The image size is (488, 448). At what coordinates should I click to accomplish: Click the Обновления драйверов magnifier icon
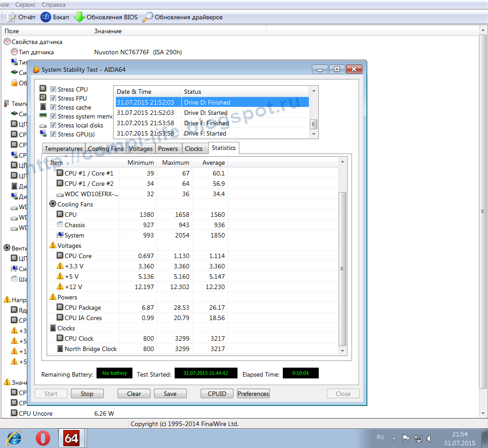[x=148, y=17]
